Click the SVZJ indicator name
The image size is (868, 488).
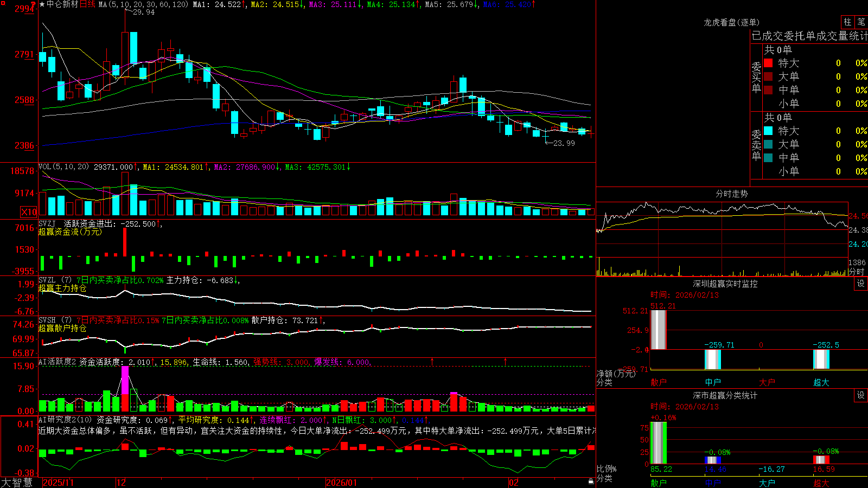[47, 223]
